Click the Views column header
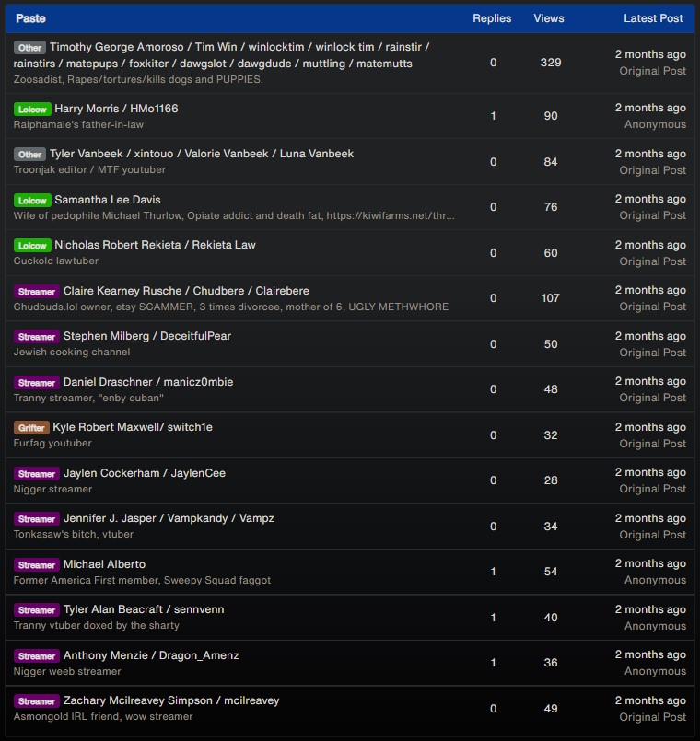This screenshot has height=741, width=700. coord(549,18)
